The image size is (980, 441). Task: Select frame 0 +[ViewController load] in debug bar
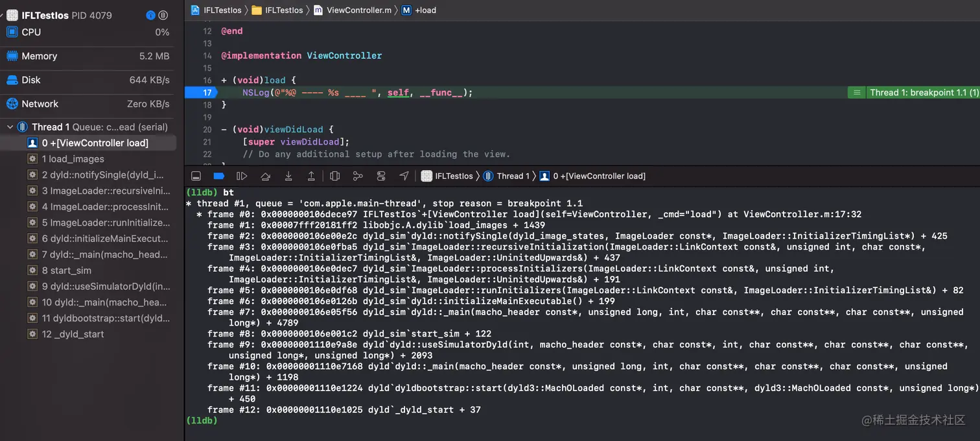coord(592,176)
